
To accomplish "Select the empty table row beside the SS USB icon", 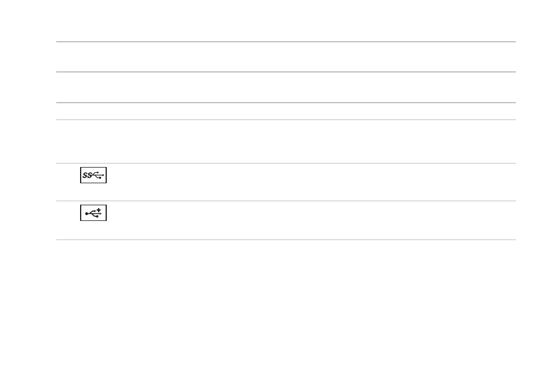I will pos(286,182).
